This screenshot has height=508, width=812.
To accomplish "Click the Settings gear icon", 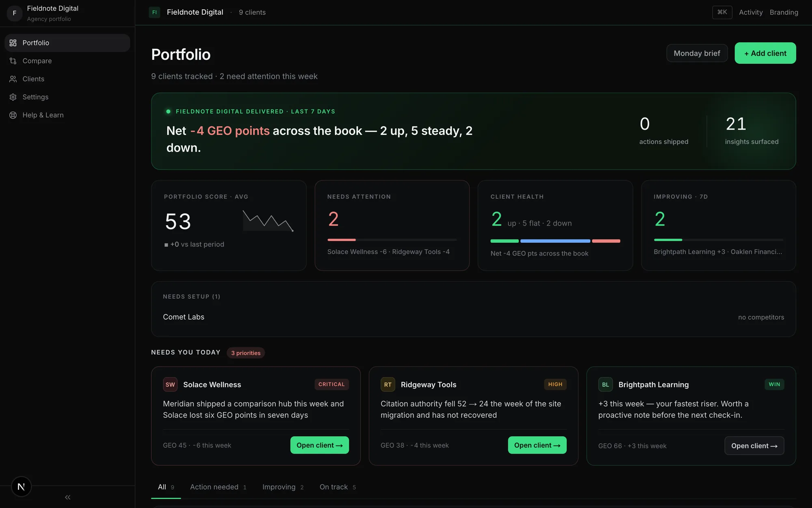I will (13, 97).
